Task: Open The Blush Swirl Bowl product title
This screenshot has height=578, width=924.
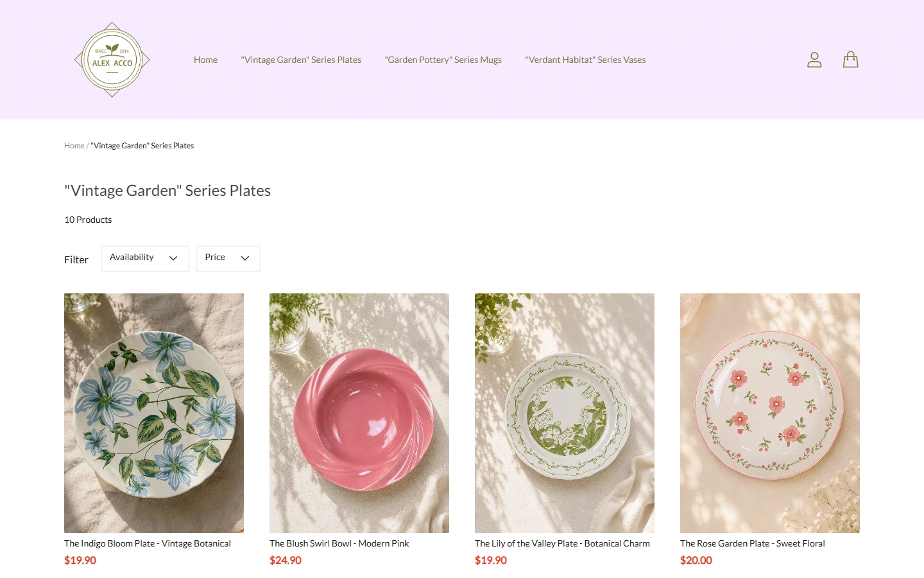Action: pyautogui.click(x=339, y=543)
